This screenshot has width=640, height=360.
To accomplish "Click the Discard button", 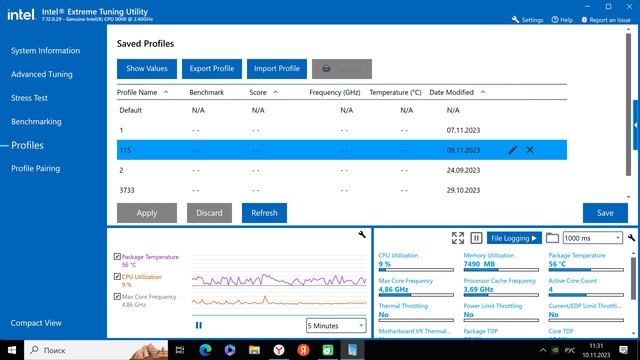I will coord(209,213).
